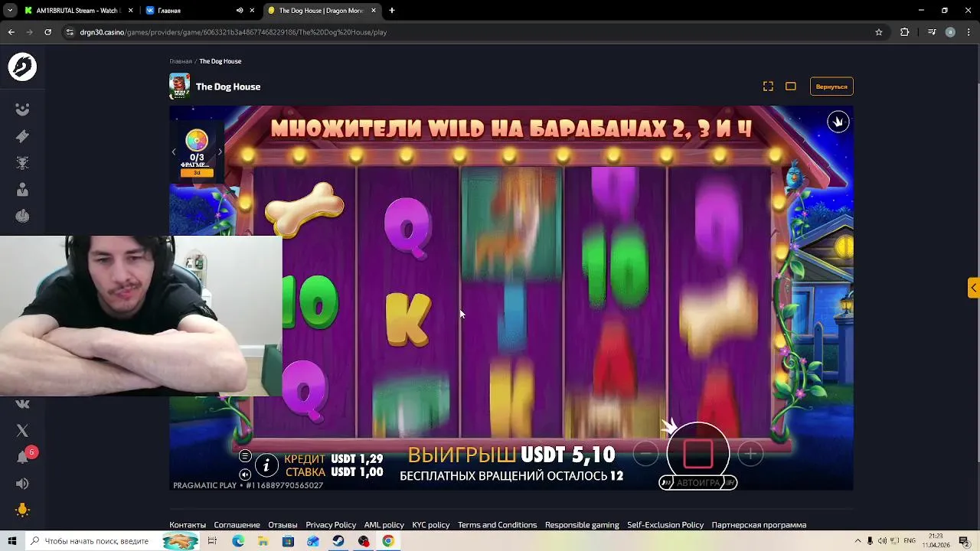Open Chrome three-dot menu

tap(969, 32)
